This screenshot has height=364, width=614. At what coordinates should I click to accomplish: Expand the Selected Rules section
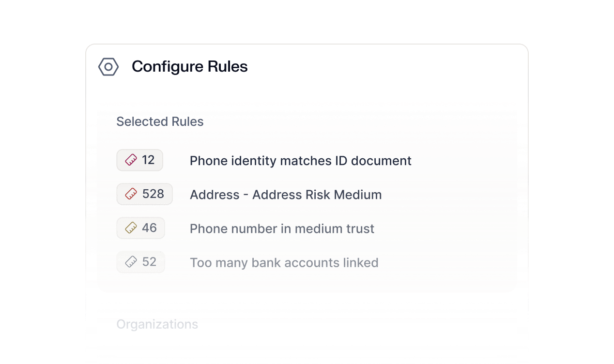(x=160, y=121)
